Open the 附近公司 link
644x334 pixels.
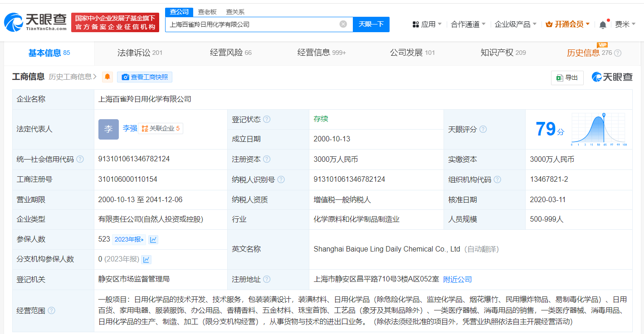point(457,280)
